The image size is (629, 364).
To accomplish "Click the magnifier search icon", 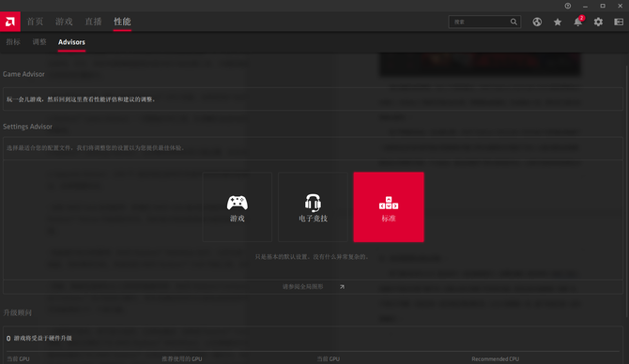I will [514, 22].
